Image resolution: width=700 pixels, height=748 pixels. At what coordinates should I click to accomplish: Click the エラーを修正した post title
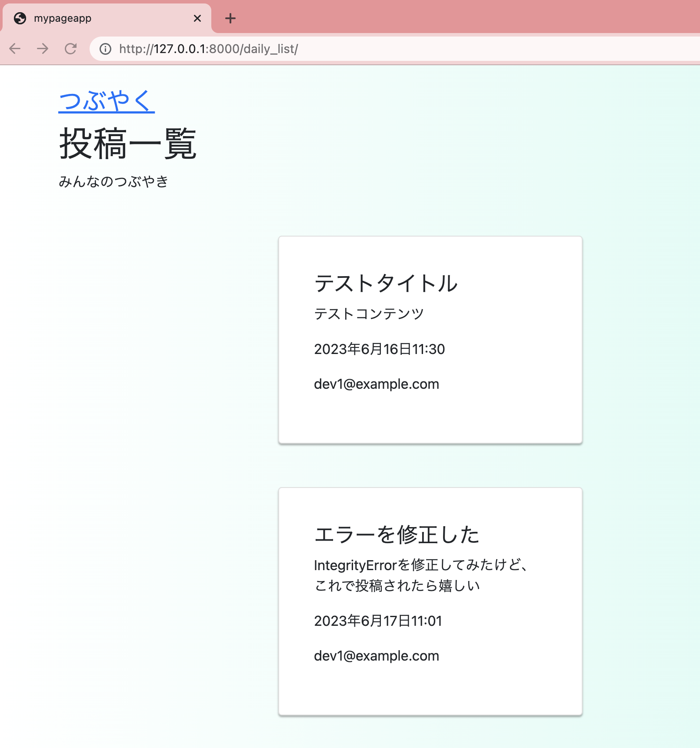click(x=397, y=534)
